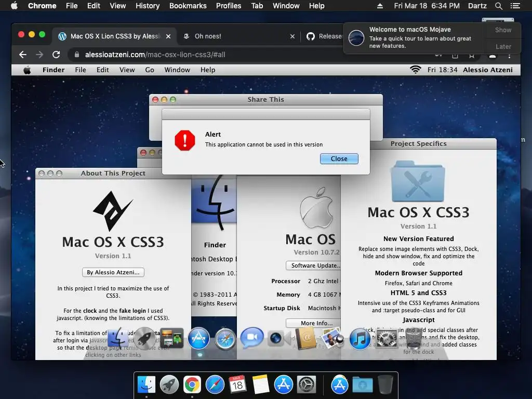The width and height of the screenshot is (532, 399).
Task: Click More Info... in the Mac OS window
Action: pyautogui.click(x=313, y=323)
